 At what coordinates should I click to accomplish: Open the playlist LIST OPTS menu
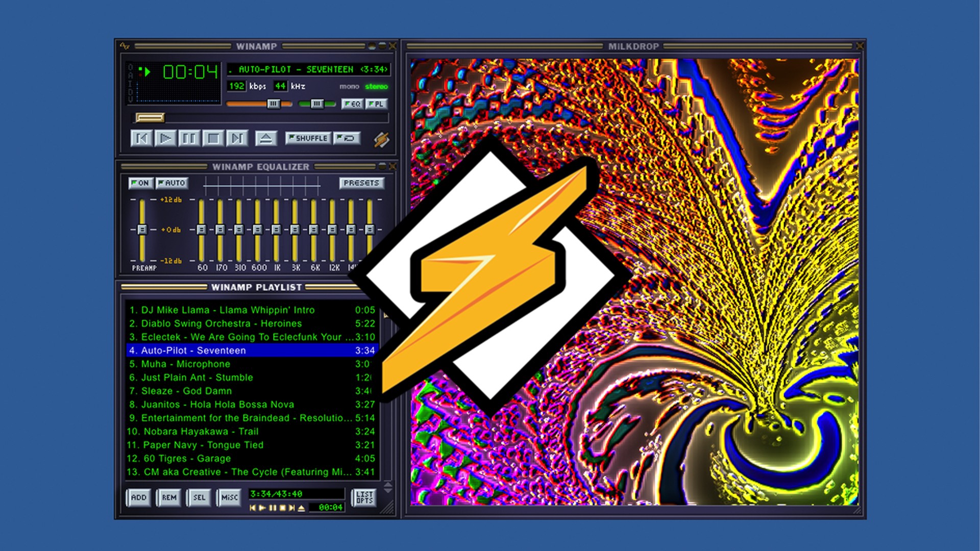(x=364, y=497)
